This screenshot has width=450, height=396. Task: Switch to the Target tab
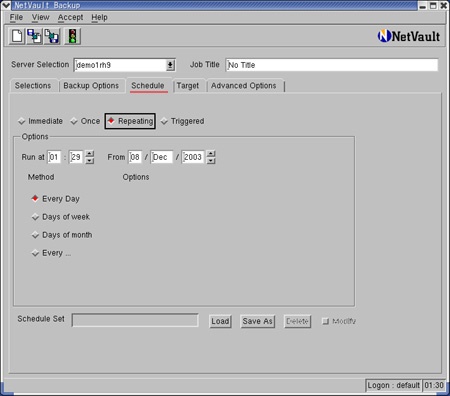coord(188,86)
